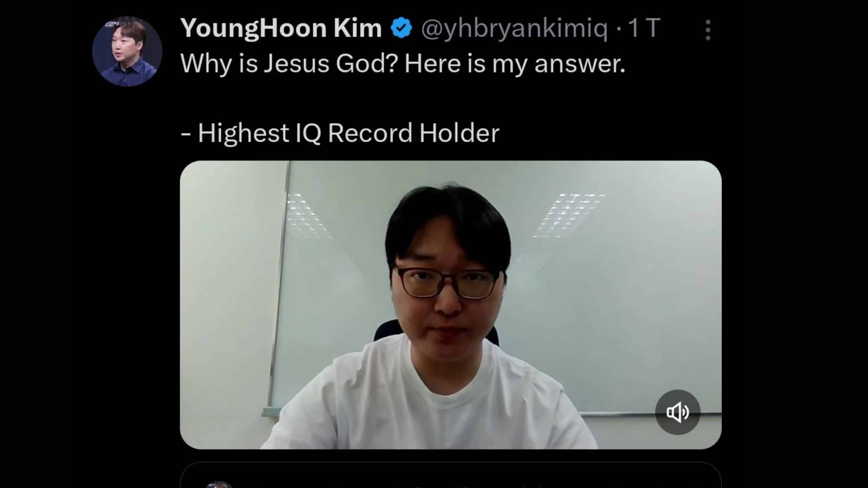Click the "Why is Jesus God?" tweet text
This screenshot has width=868, height=488.
[x=289, y=63]
